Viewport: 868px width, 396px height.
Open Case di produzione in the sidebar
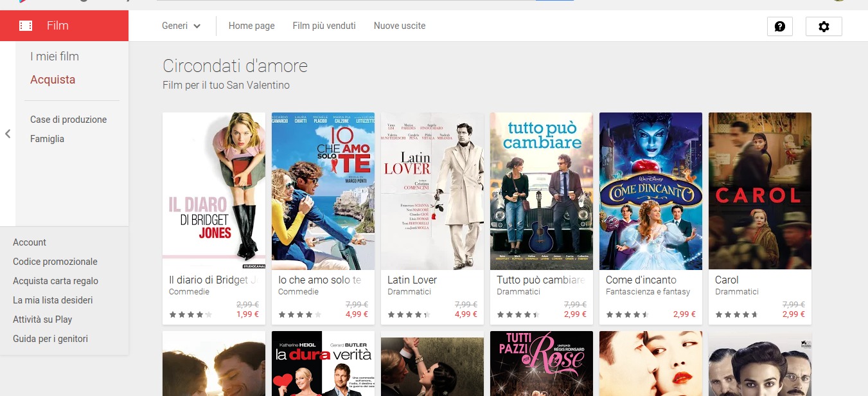click(69, 120)
